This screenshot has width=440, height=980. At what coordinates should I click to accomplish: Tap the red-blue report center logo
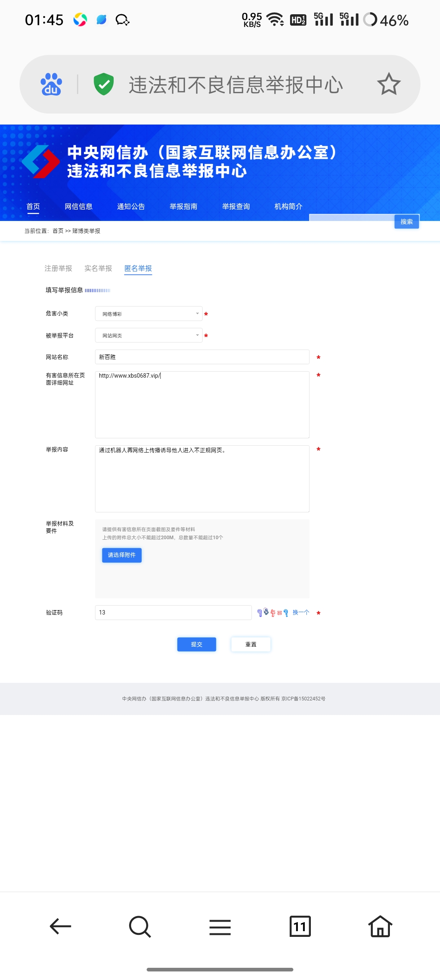pos(41,162)
